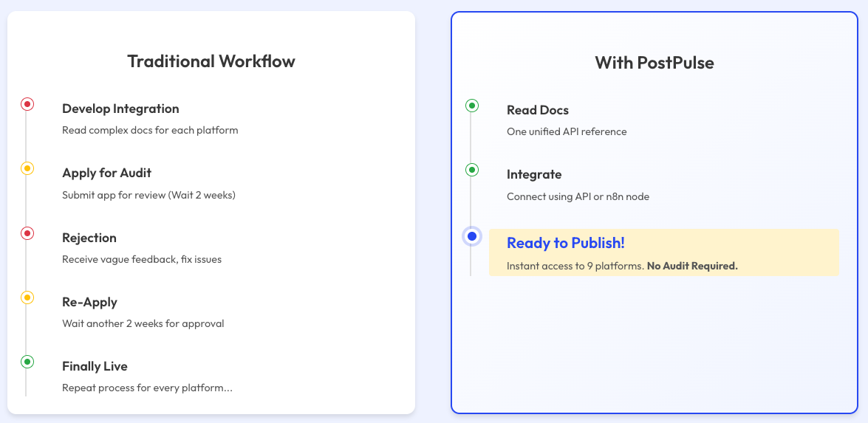Click the yellow marker beside Apply for Audit
Viewport: 868px width, 423px height.
click(27, 168)
